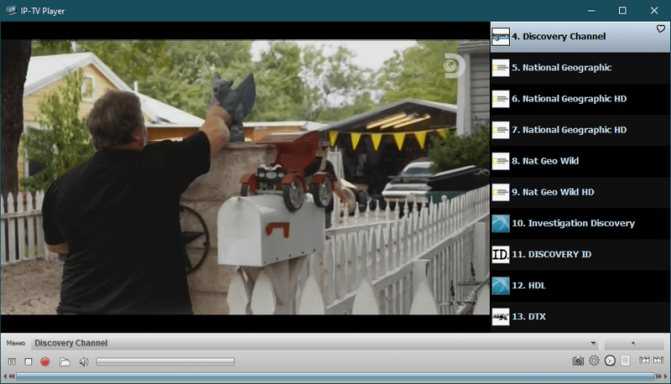
Task: Open the Меню menu button
Action: pyautogui.click(x=16, y=343)
